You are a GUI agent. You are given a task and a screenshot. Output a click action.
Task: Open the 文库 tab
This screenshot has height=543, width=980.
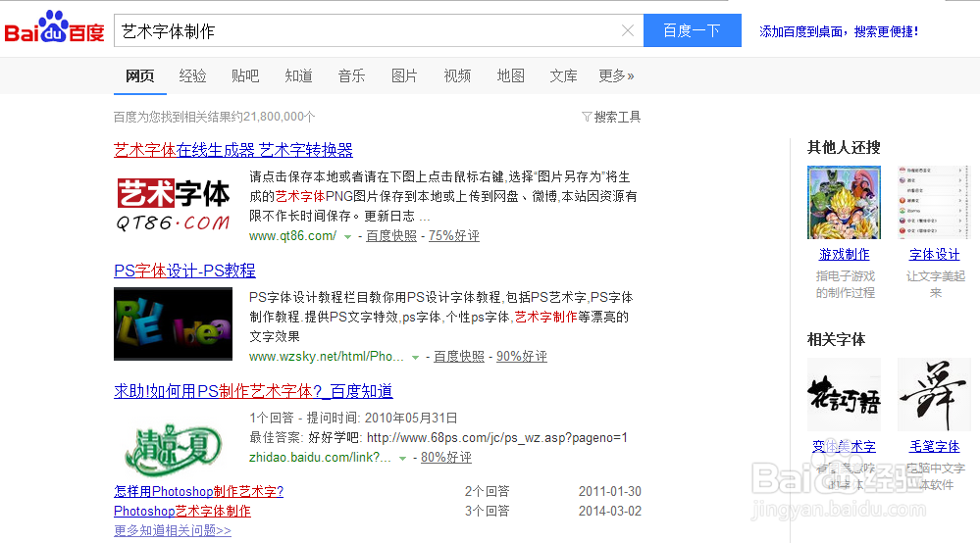click(563, 76)
